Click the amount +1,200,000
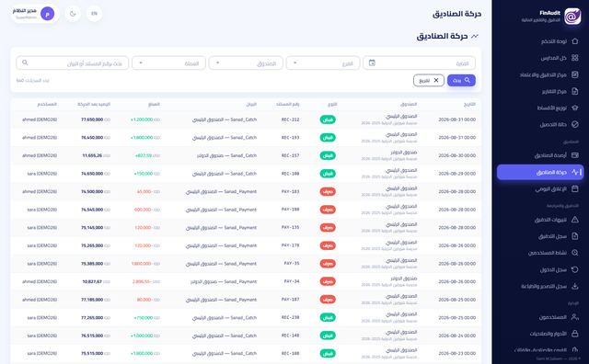Image resolution: width=589 pixels, height=364 pixels. 142,119
